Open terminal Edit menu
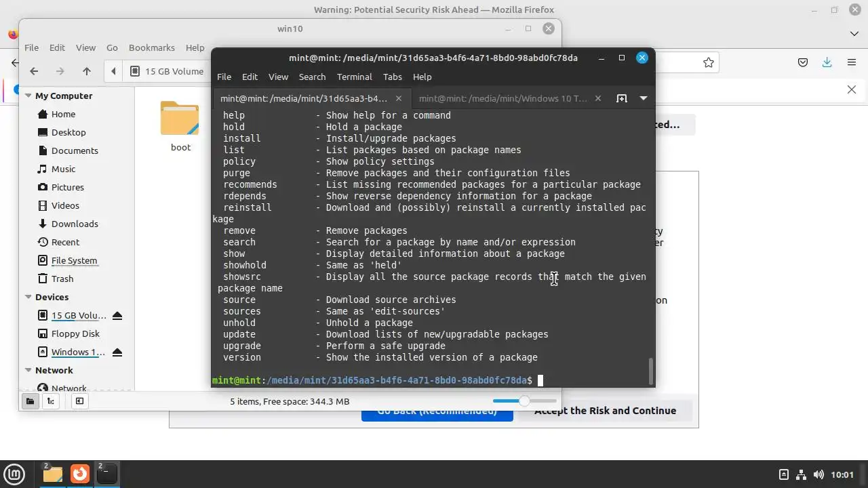This screenshot has height=488, width=868. 250,77
